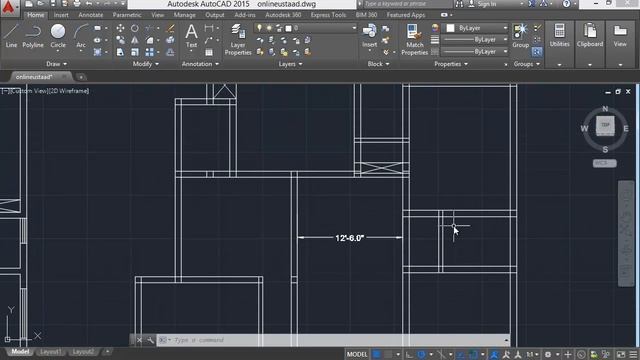Open the Layout1 tab
Screen dimensions: 640x360
click(51, 352)
